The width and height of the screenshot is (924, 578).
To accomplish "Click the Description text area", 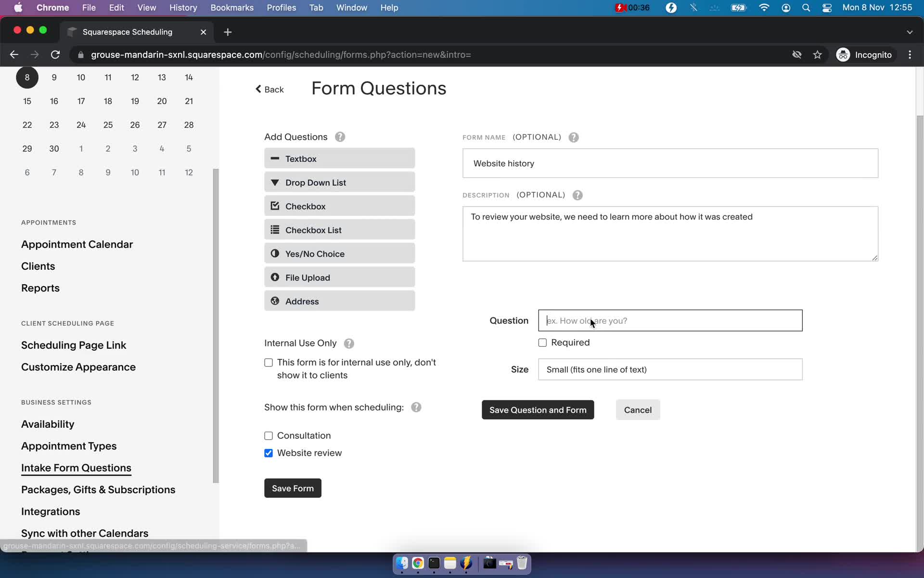I will pos(670,234).
